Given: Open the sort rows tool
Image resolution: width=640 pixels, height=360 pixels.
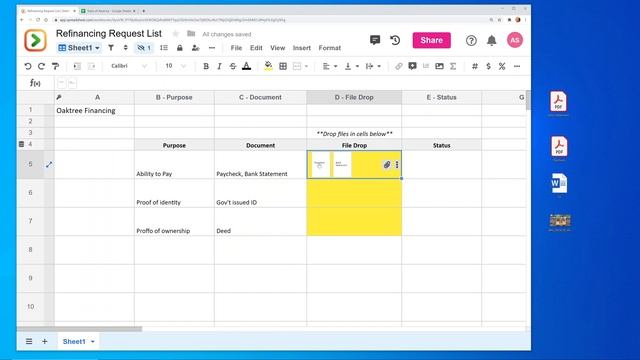Looking at the screenshot, I should click(x=125, y=48).
